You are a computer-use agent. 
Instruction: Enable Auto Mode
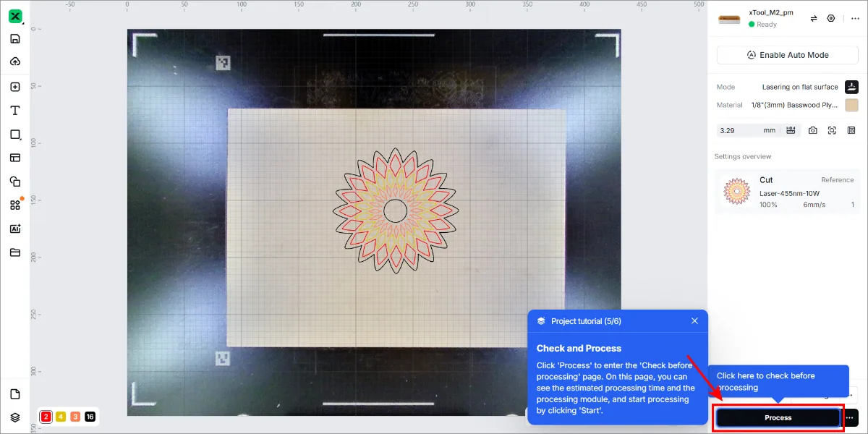coord(787,55)
